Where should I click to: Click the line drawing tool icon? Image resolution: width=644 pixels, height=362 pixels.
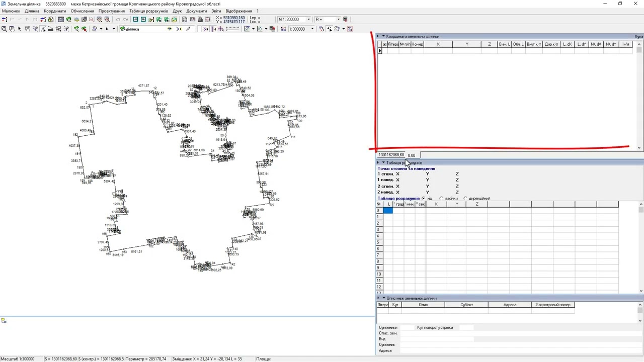tap(43, 29)
